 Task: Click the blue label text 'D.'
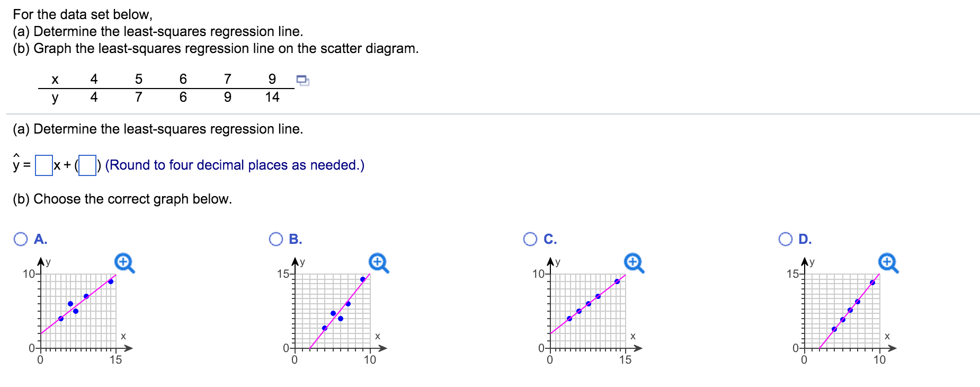point(804,239)
